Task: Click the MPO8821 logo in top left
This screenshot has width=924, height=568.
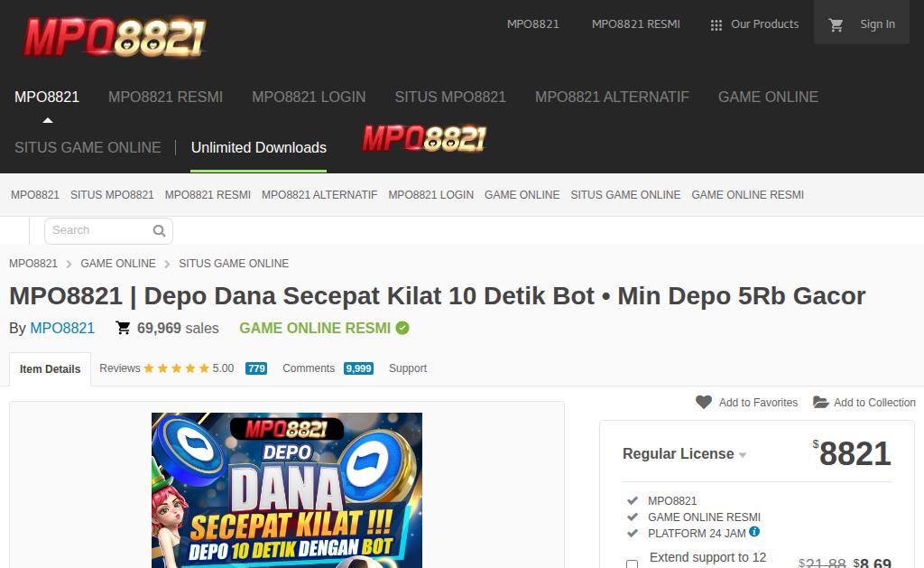Action: pos(115,37)
